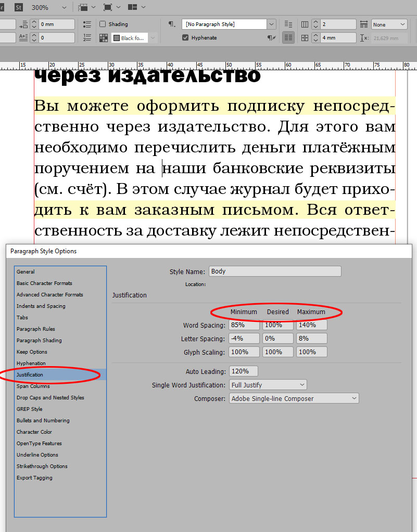Click Word Spacing minimum field 85%

coord(244,325)
